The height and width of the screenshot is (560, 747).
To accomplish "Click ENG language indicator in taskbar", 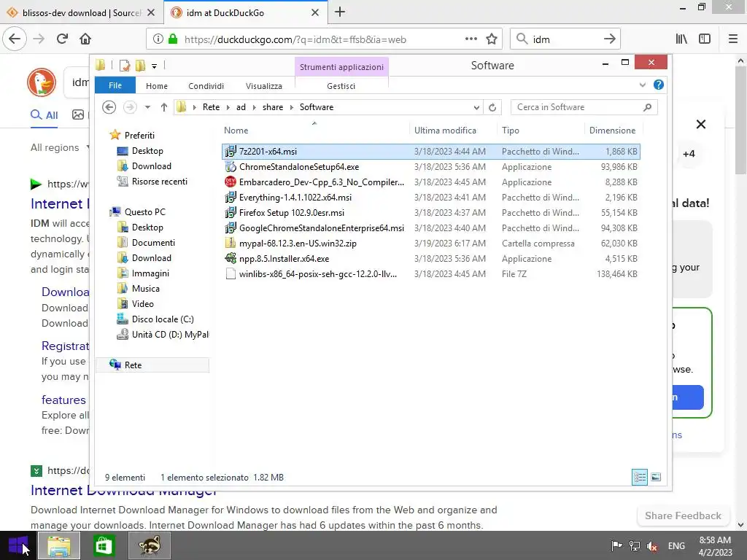I will click(676, 545).
